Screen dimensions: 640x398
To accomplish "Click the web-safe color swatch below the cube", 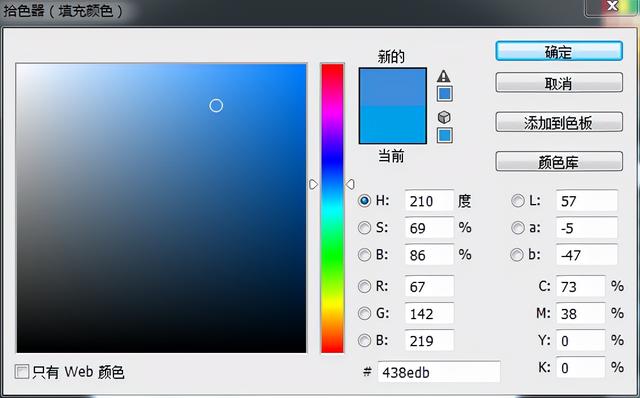I will point(444,135).
